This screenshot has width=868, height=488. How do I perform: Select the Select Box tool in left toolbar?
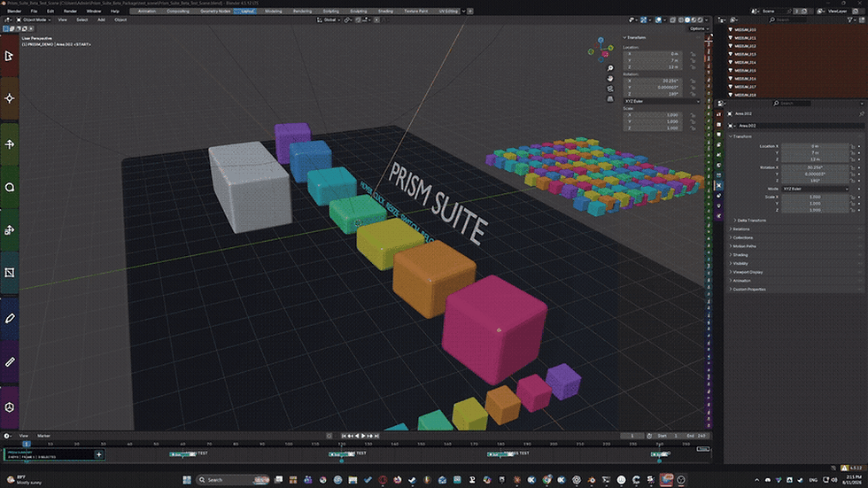point(10,56)
